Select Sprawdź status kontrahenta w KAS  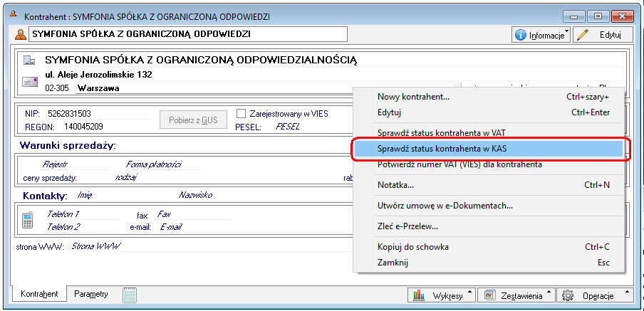(x=489, y=149)
